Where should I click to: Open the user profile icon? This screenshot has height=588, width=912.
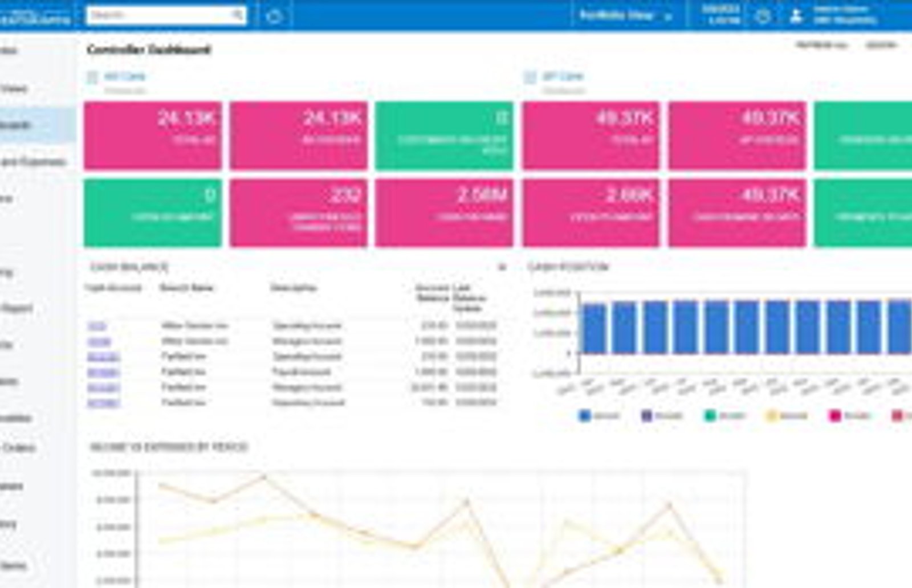coord(796,16)
